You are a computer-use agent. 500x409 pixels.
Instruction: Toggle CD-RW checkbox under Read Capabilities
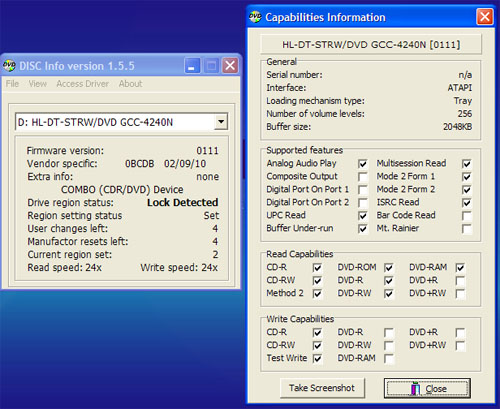pos(317,281)
